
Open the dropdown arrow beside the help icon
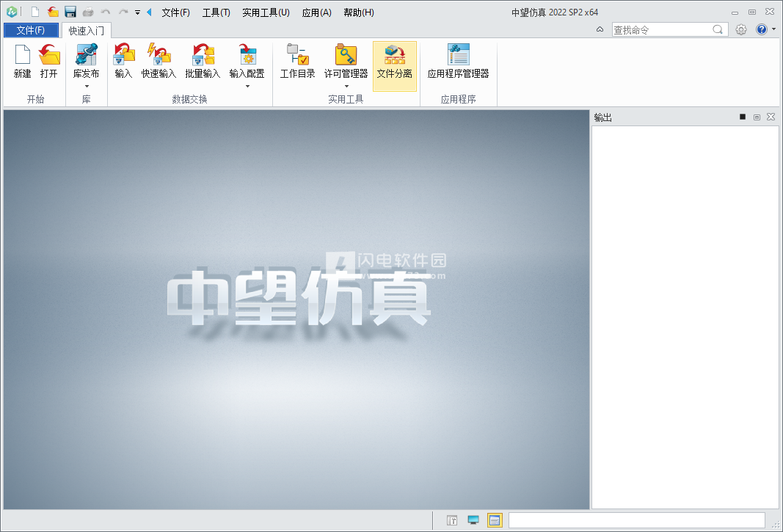click(x=773, y=29)
